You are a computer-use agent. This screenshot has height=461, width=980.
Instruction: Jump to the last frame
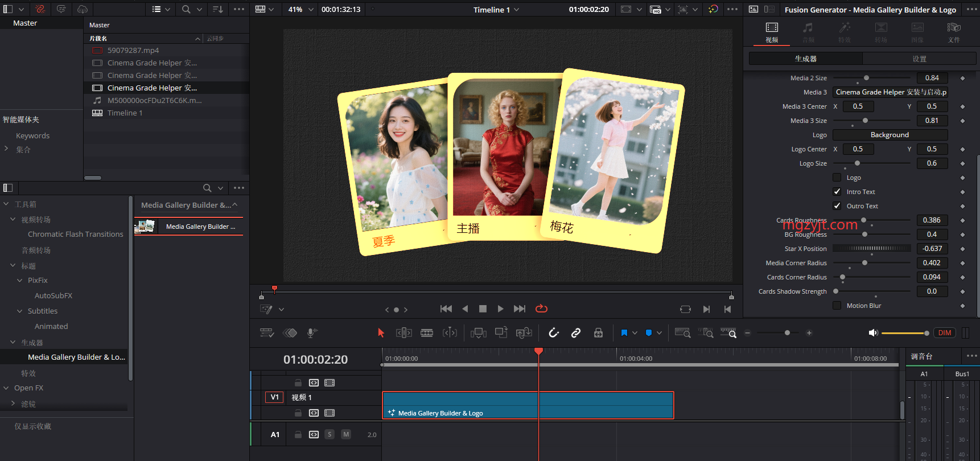point(520,308)
